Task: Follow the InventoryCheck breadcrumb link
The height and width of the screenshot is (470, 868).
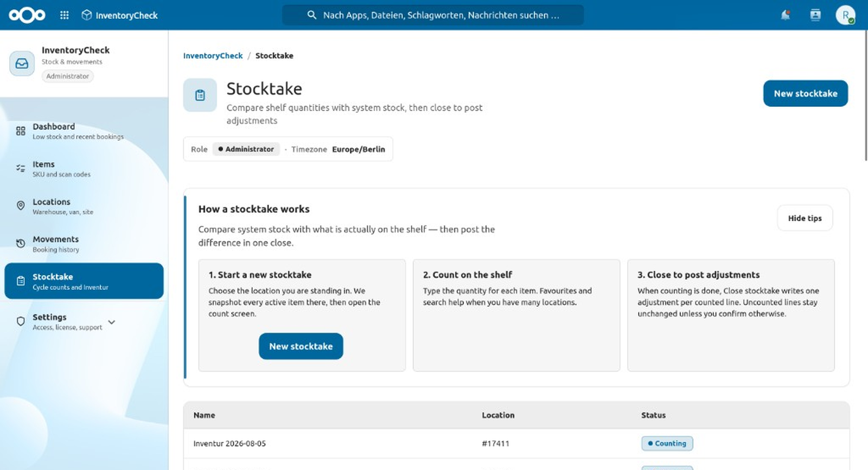Action: point(213,55)
